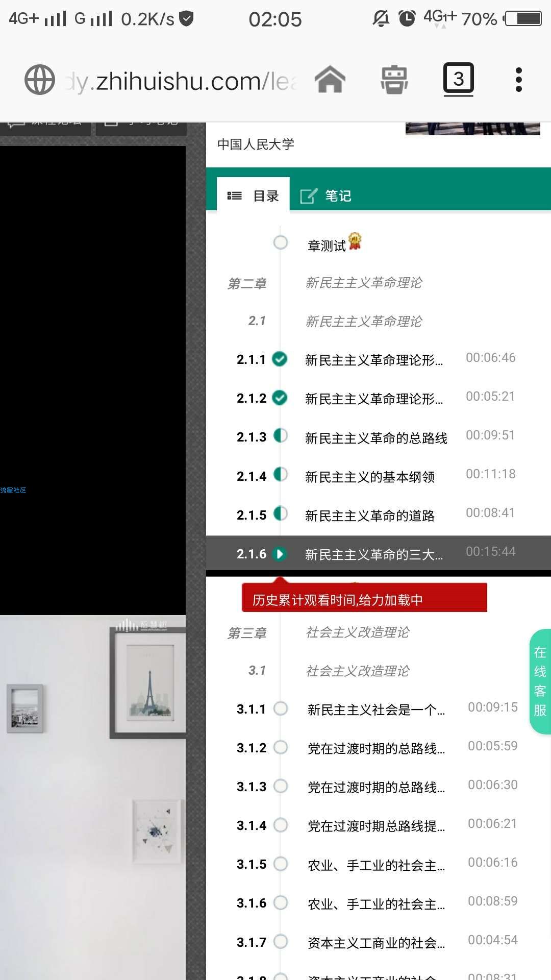Open the 在线客服 support button
Screen dimensions: 551x980
pos(540,681)
